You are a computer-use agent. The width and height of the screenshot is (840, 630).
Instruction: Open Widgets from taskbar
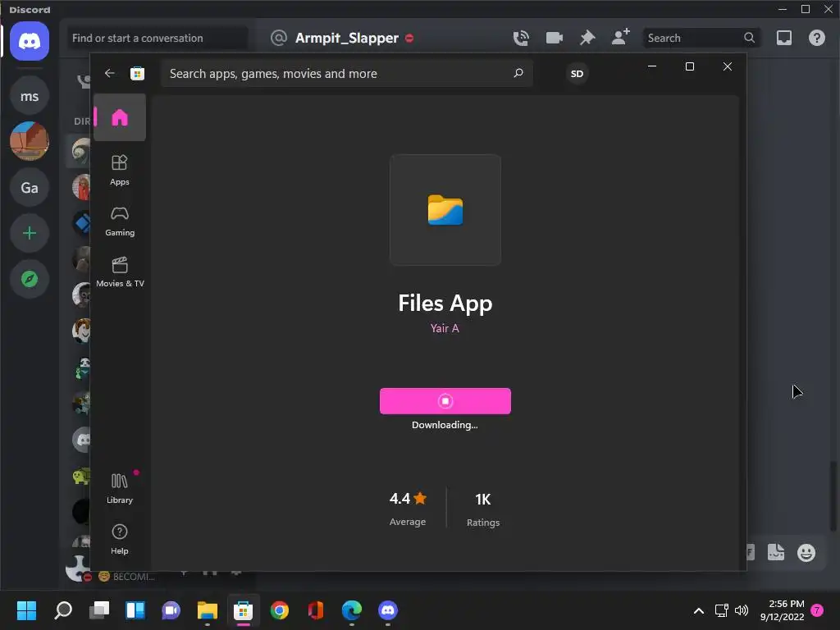[x=135, y=610]
